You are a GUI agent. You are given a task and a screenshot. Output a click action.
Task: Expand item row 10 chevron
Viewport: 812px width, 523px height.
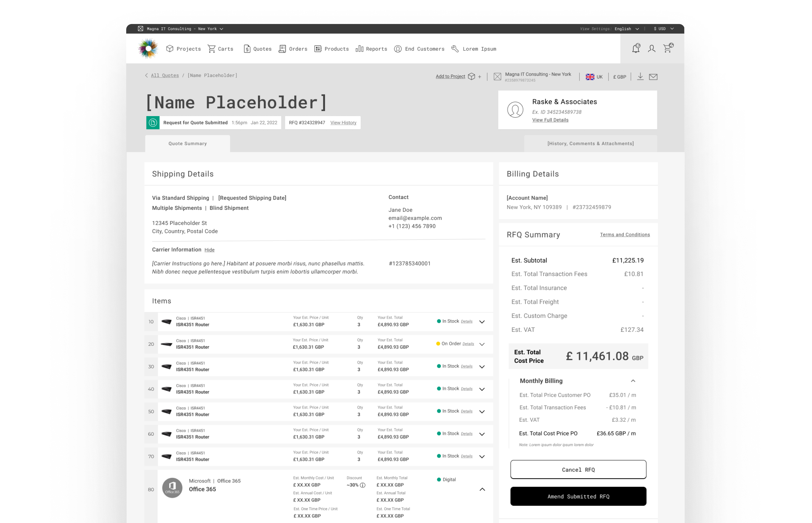pyautogui.click(x=482, y=322)
